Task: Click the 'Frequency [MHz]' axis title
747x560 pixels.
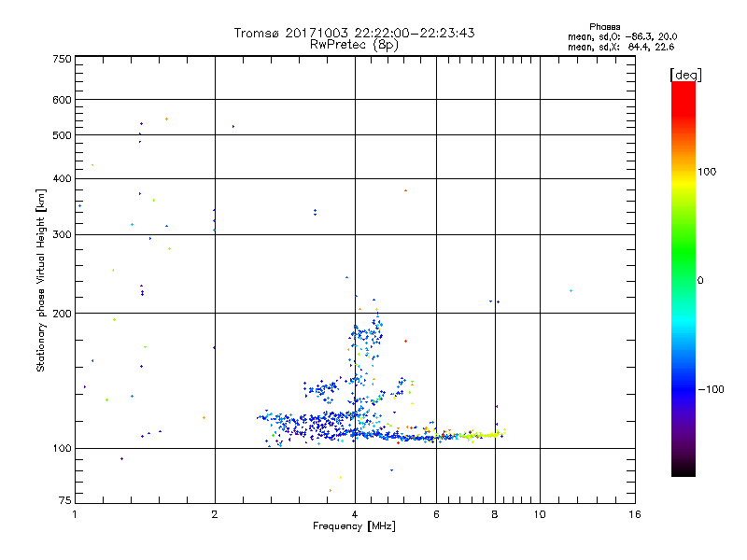Action: 354,526
